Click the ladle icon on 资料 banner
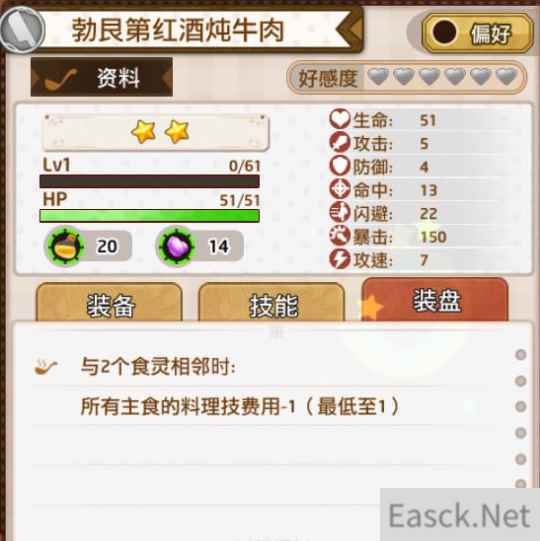 click(x=61, y=79)
